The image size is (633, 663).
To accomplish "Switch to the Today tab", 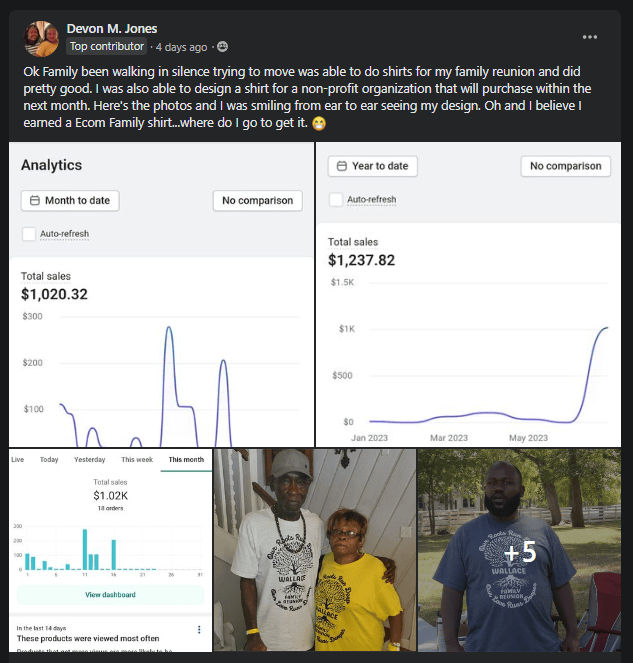I will click(49, 459).
